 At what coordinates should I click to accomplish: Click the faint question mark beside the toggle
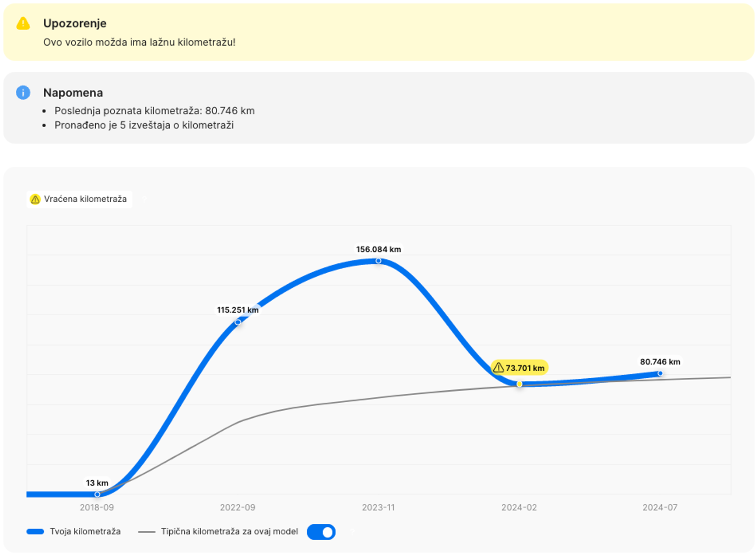tap(352, 532)
